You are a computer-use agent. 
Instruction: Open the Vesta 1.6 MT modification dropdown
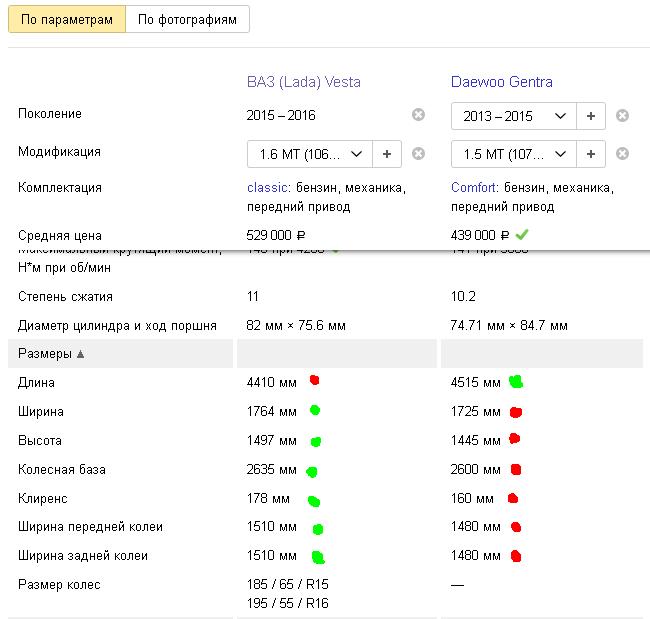click(309, 154)
